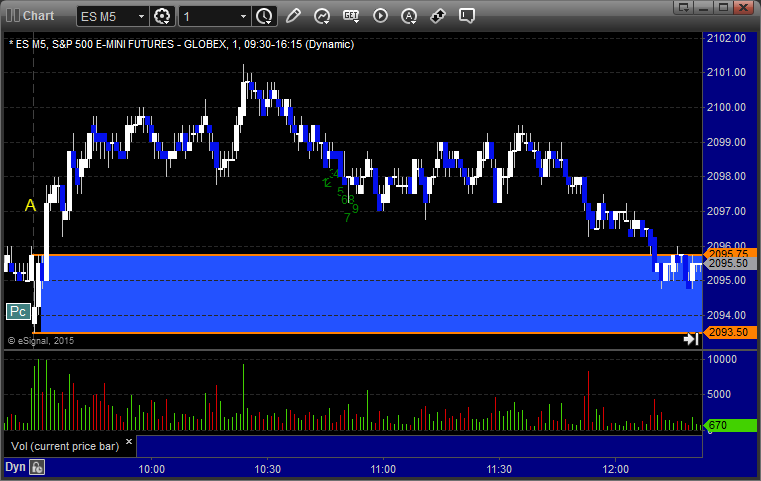Expand the interval dropdown showing 1
This screenshot has height=481, width=761.
(x=243, y=17)
